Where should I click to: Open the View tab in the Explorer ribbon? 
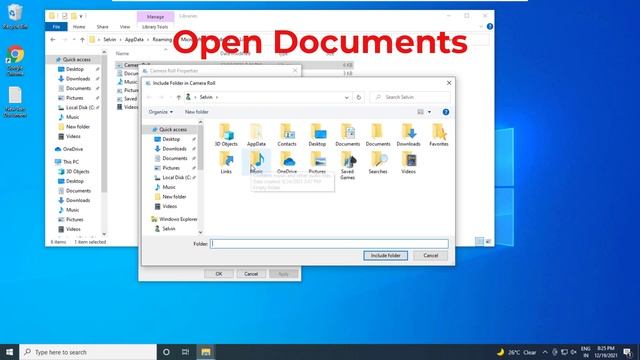(x=125, y=27)
